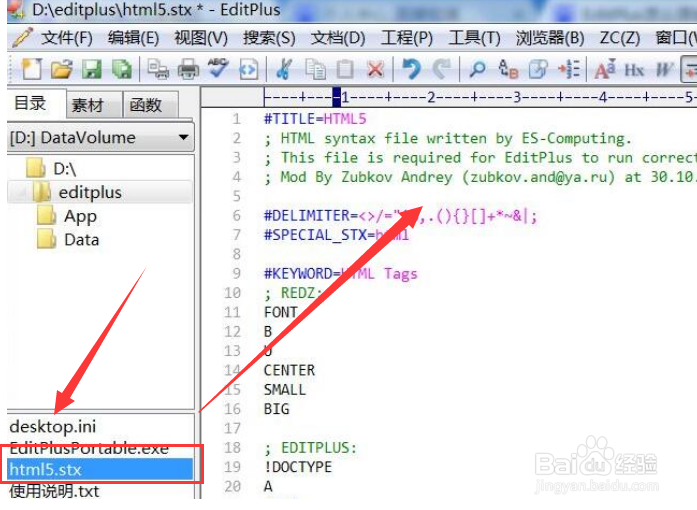Image resolution: width=697 pixels, height=510 pixels.
Task: Select the D:\ root folder in tree
Action: coord(64,169)
